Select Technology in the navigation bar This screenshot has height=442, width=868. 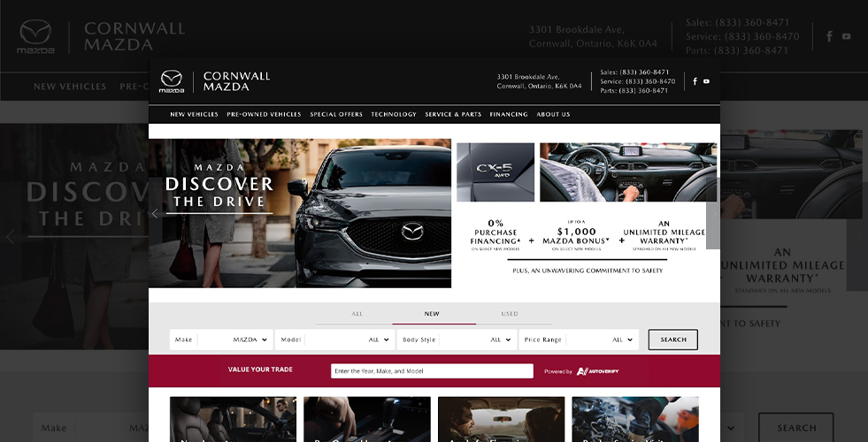point(394,115)
